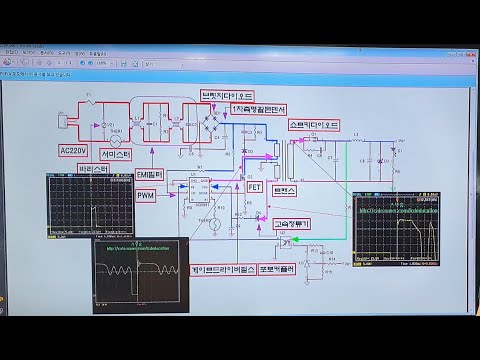This screenshot has width=480, height=360.
Task: Open the 도움말 menu
Action: coord(99,54)
